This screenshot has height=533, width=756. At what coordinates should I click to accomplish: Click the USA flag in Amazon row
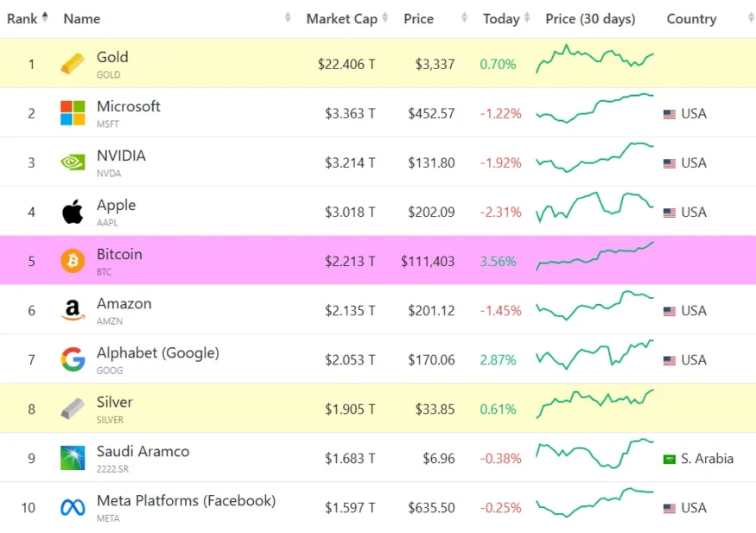tap(670, 311)
